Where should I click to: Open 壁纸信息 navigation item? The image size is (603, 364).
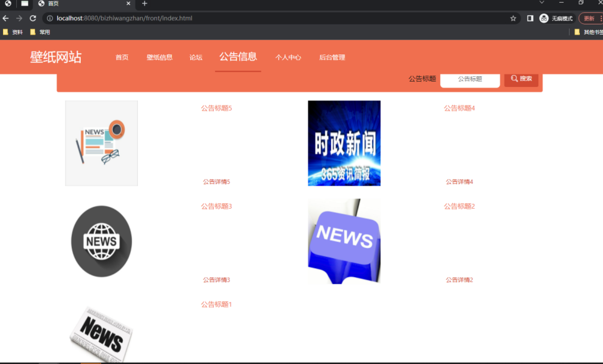[x=160, y=57]
